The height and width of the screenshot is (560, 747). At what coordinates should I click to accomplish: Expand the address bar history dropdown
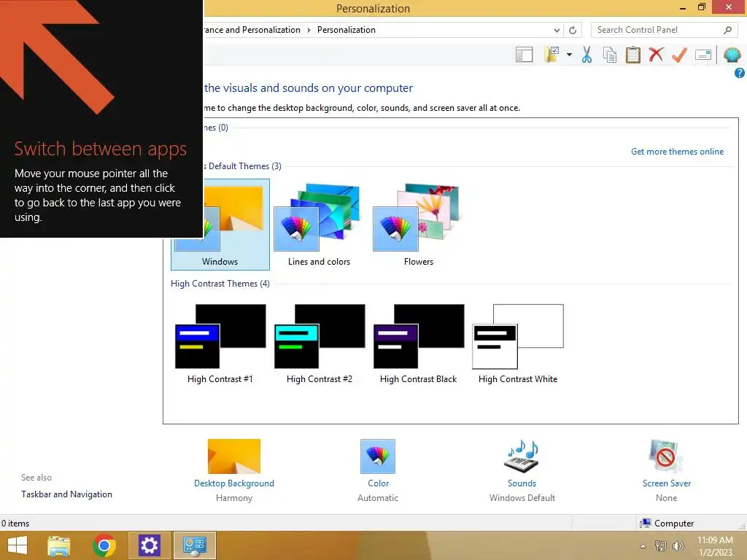(x=557, y=30)
